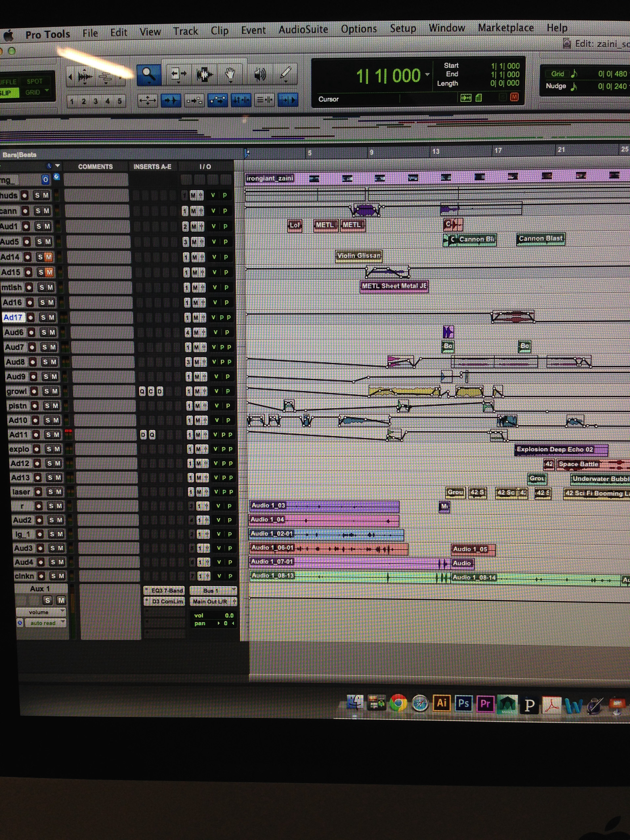Select zoom preset 5
Screen dimensions: 630x840
120,101
